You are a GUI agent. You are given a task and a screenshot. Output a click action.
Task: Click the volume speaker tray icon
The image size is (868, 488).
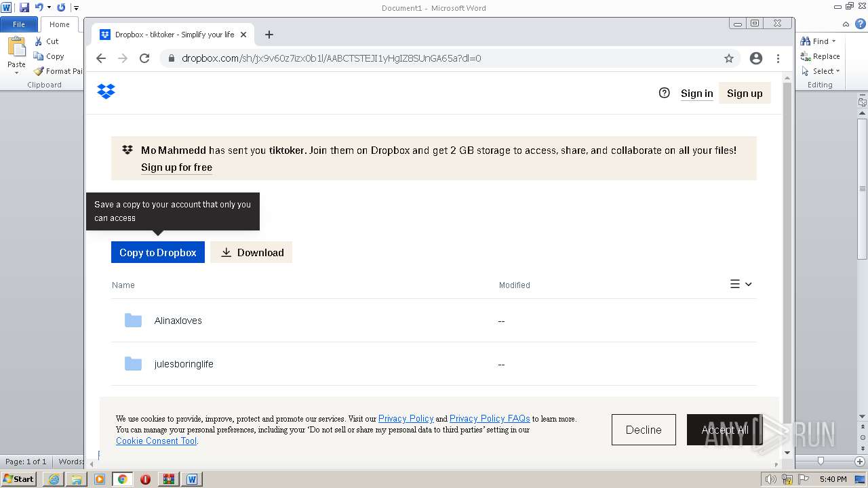[x=771, y=479]
